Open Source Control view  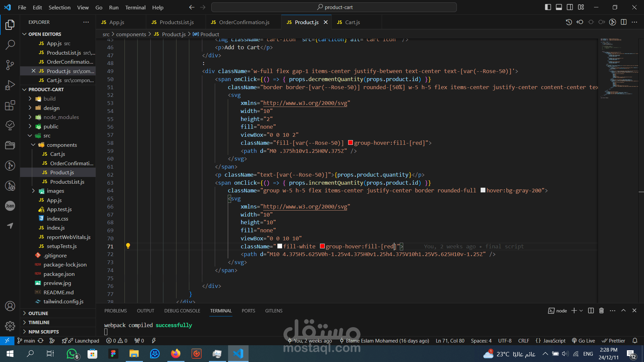pos(10,65)
